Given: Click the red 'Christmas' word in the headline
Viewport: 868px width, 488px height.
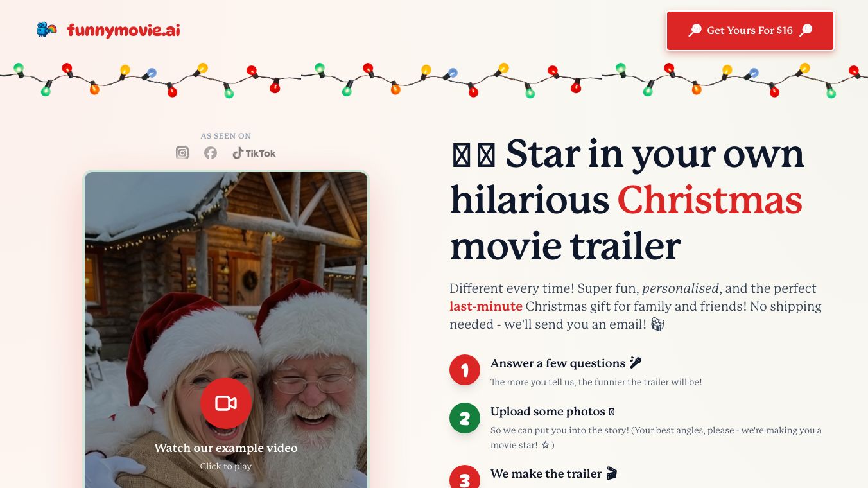Looking at the screenshot, I should tap(710, 200).
